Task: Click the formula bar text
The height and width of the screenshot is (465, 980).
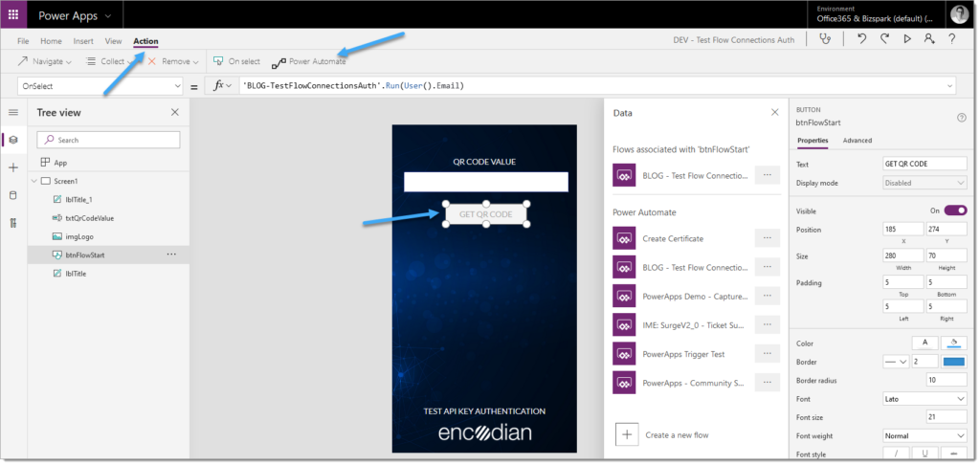Action: 353,86
